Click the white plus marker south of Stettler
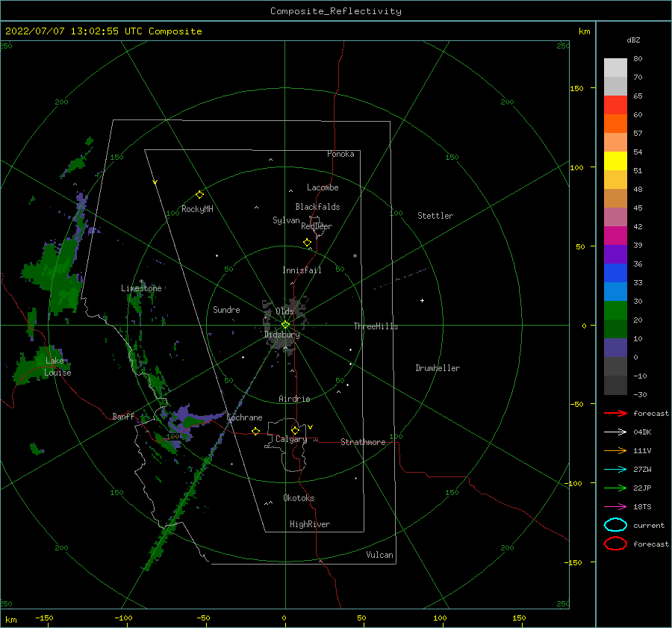 (422, 300)
